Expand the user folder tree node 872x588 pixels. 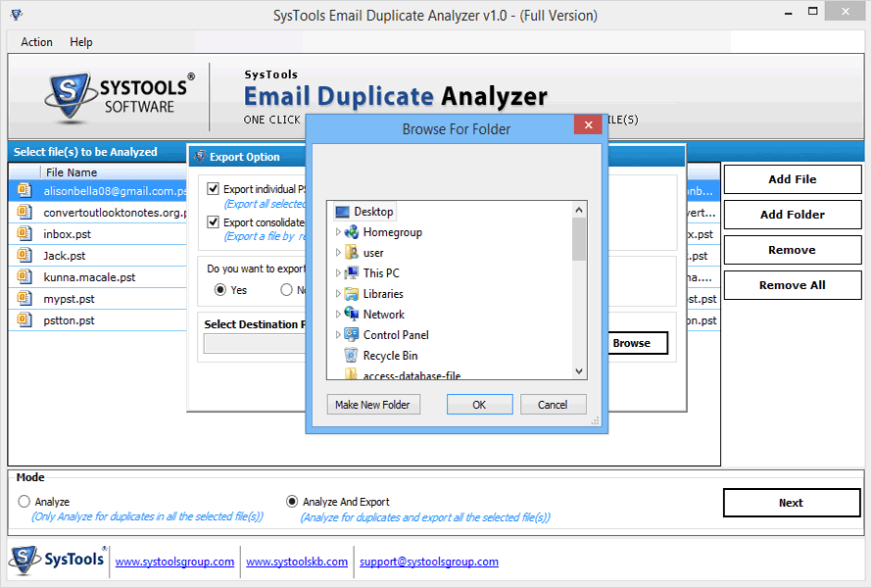338,253
